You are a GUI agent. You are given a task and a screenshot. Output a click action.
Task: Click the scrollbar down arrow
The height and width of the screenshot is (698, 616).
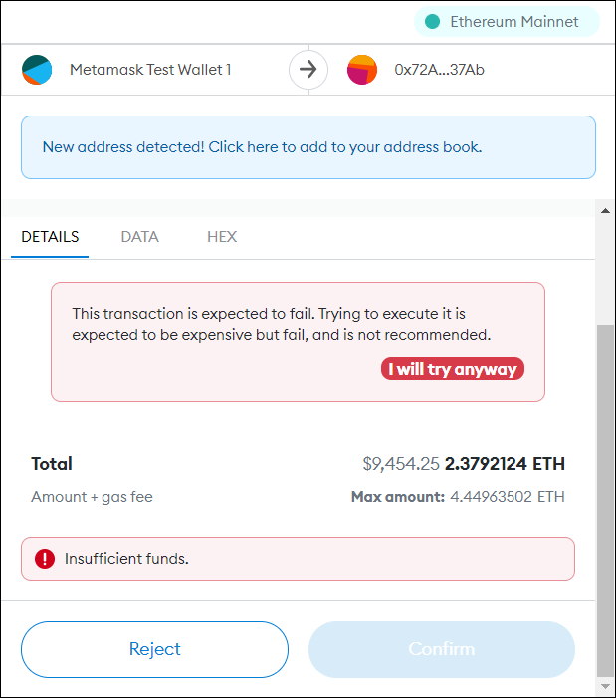[604, 687]
